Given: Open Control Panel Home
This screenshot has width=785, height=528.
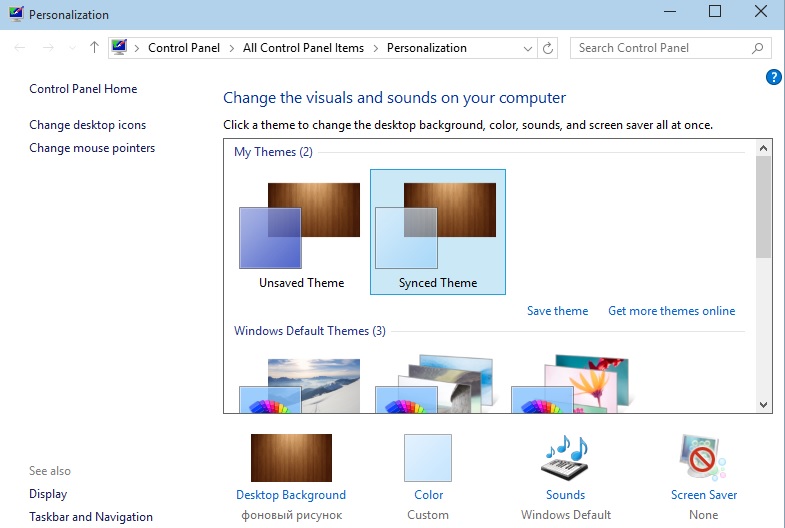Looking at the screenshot, I should (83, 89).
